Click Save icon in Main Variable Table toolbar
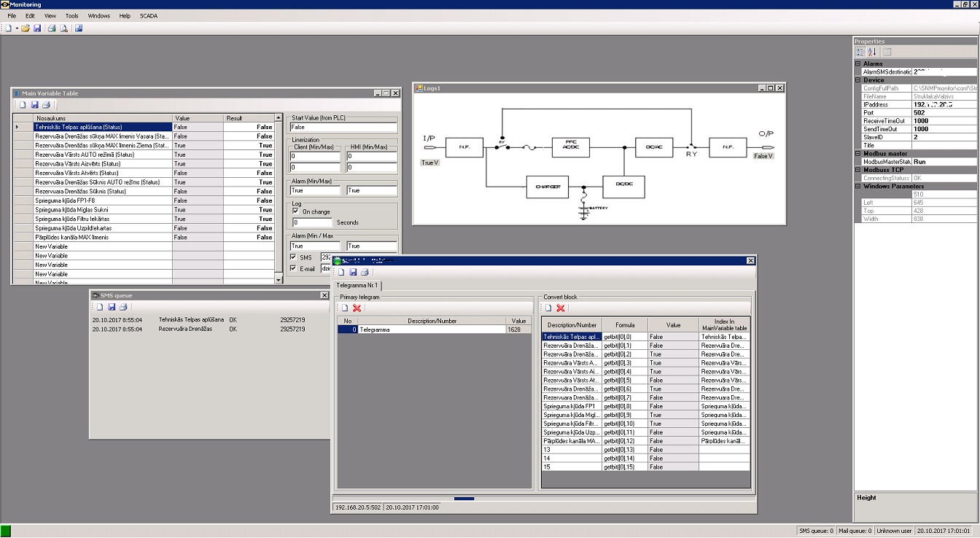 (34, 105)
